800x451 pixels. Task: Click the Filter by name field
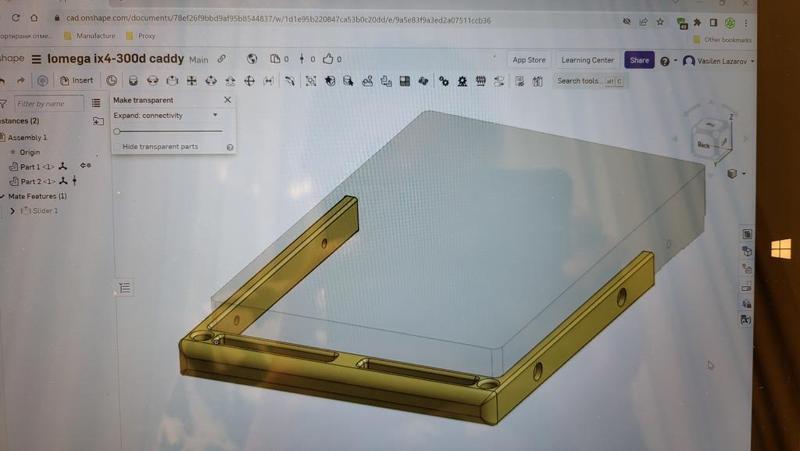[48, 104]
